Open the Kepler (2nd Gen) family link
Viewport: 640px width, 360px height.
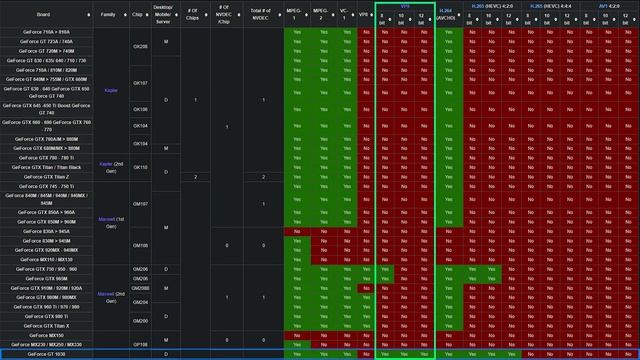[106, 164]
